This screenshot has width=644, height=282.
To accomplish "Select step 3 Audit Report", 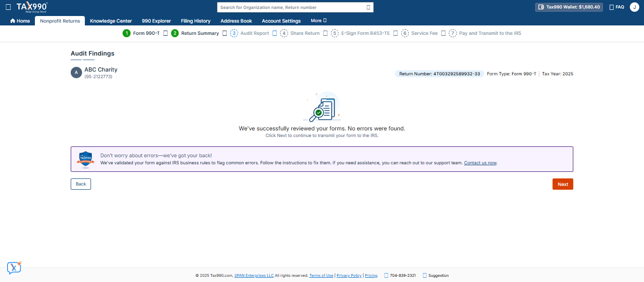I will coord(249,33).
